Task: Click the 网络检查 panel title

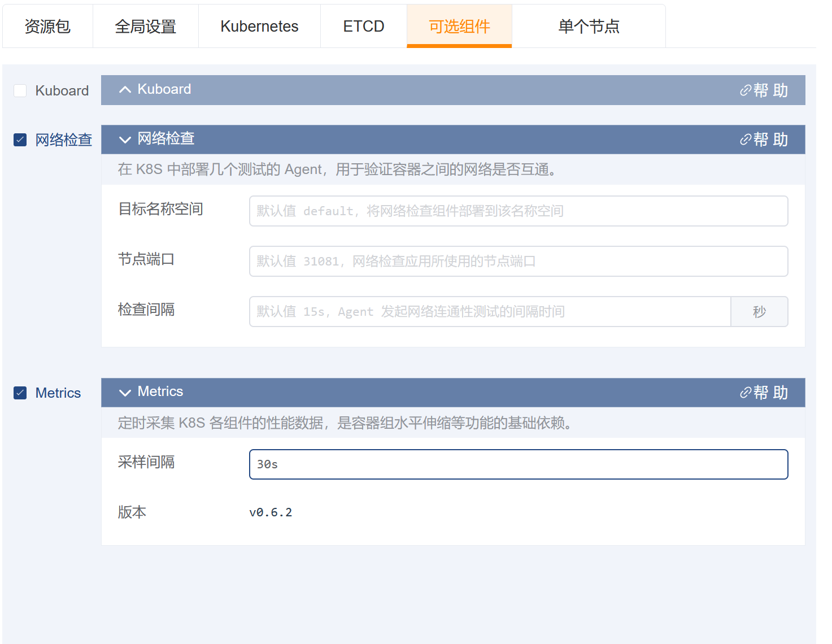Action: (x=166, y=138)
